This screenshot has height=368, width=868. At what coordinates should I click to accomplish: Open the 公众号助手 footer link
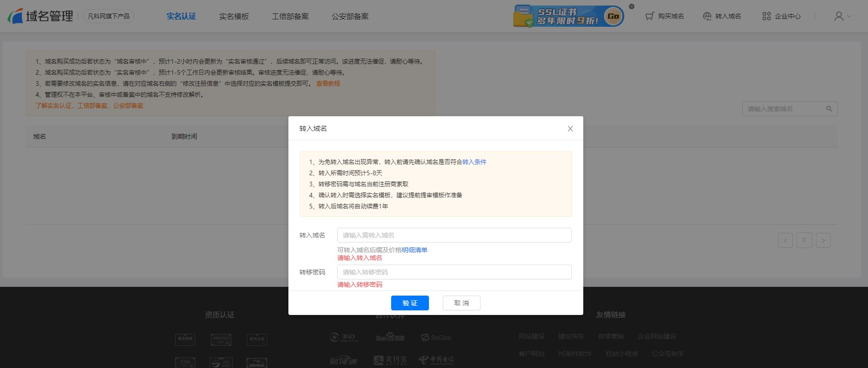point(668,354)
